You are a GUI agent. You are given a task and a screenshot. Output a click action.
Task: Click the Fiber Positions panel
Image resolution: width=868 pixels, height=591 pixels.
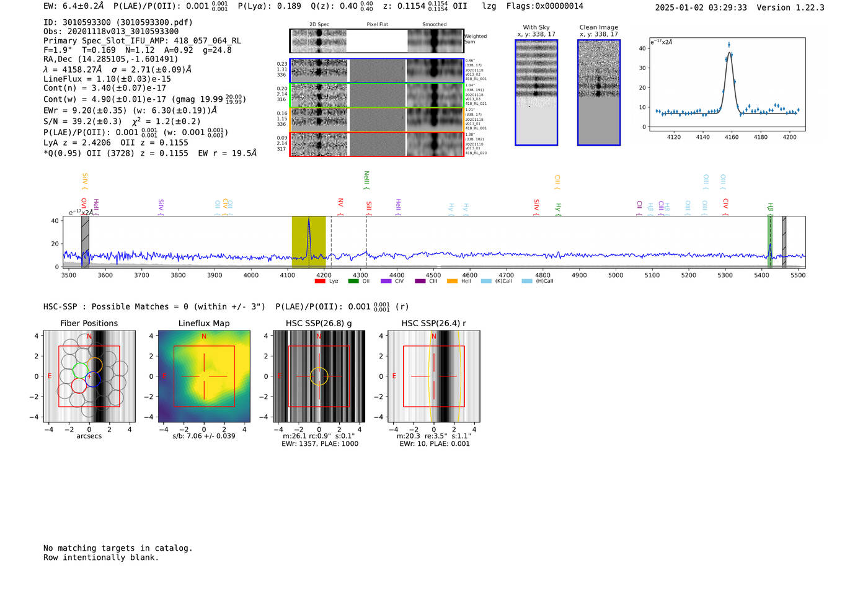click(x=89, y=376)
